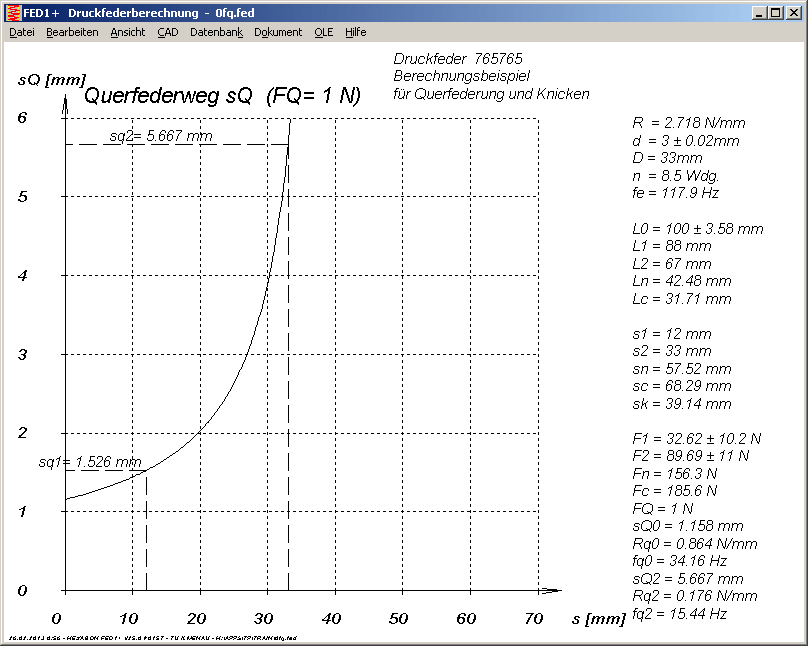This screenshot has height=646, width=808.
Task: Click the sq1= 1.526 mm annotation
Action: pyautogui.click(x=90, y=462)
